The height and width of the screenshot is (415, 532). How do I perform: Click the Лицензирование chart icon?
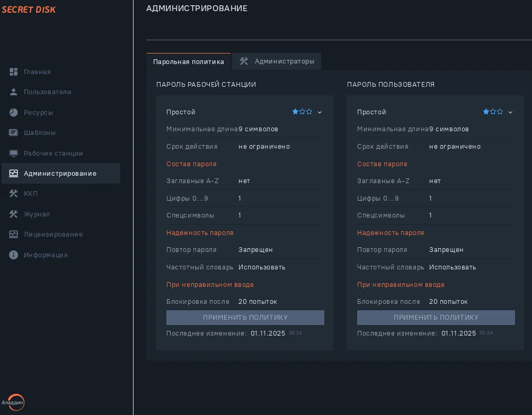pos(13,234)
